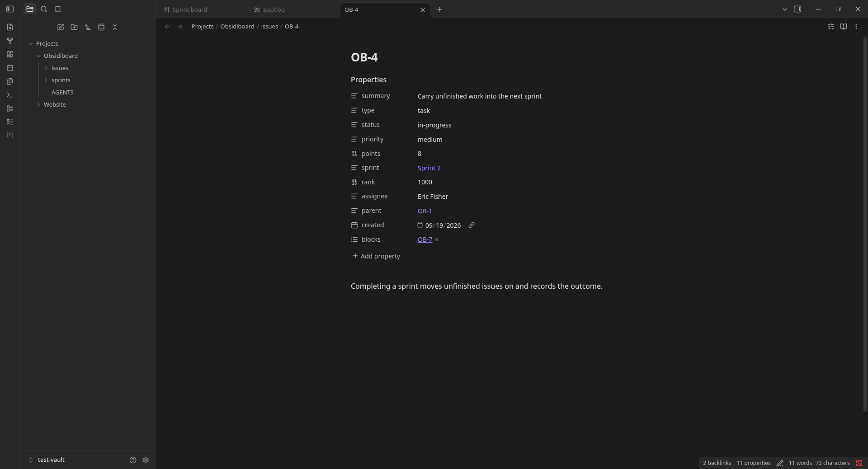Show the bookmarks pane
The image size is (868, 469).
(x=58, y=9)
